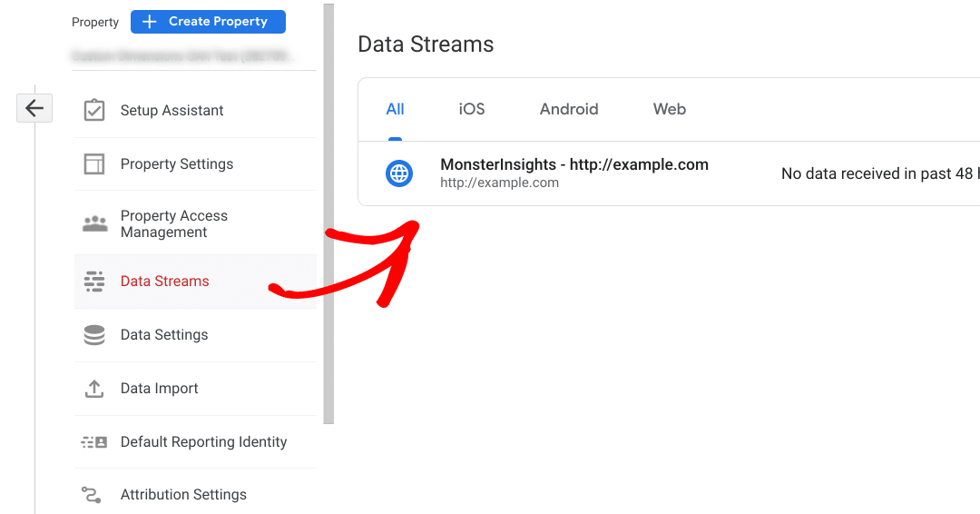Open the Setup Assistant menu item

tap(172, 111)
